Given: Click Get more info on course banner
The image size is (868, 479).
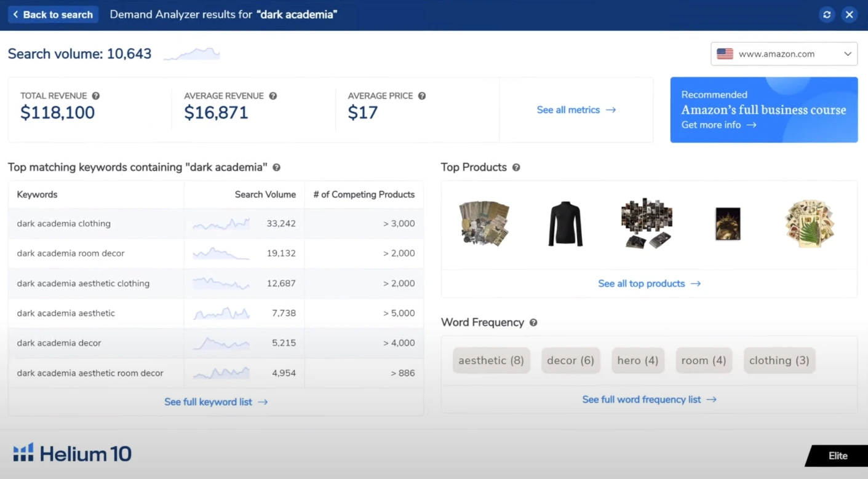Looking at the screenshot, I should click(x=719, y=125).
